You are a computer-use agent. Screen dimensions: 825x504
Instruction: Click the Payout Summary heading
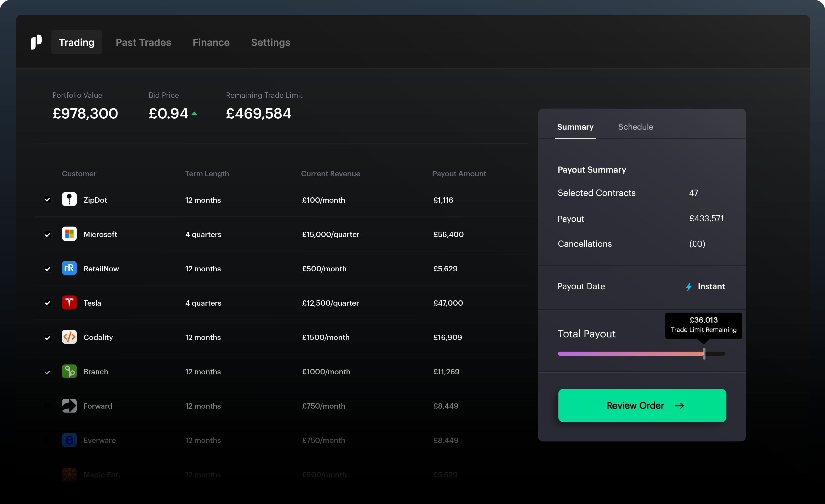coord(592,170)
